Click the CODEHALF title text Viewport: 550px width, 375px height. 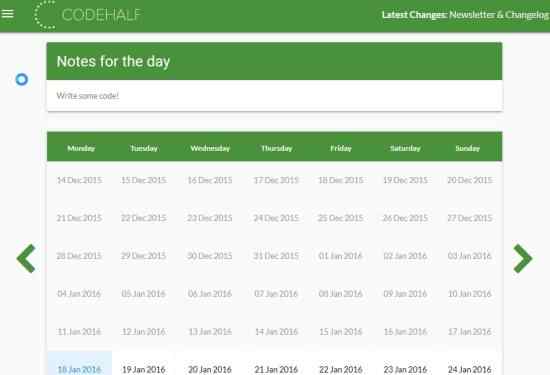(x=101, y=15)
